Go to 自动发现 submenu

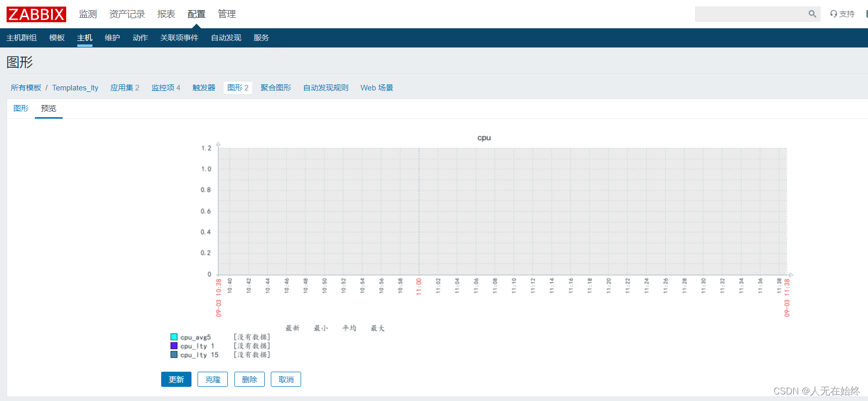click(226, 38)
